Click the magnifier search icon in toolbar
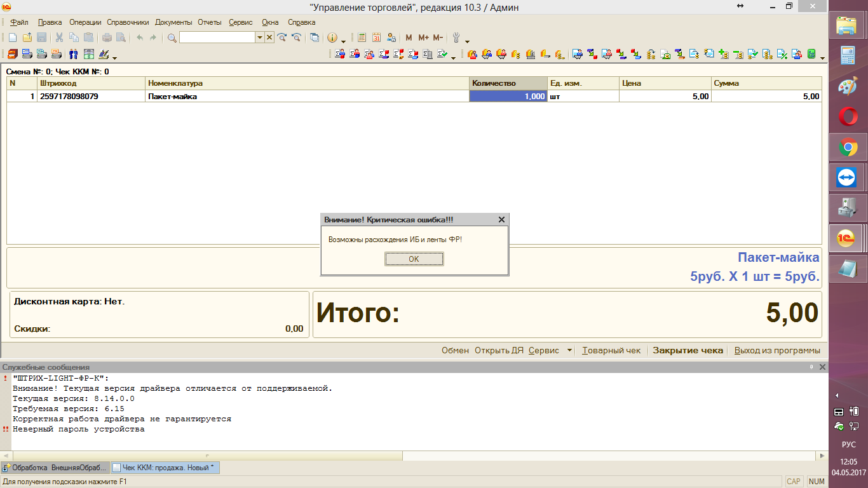 click(172, 37)
